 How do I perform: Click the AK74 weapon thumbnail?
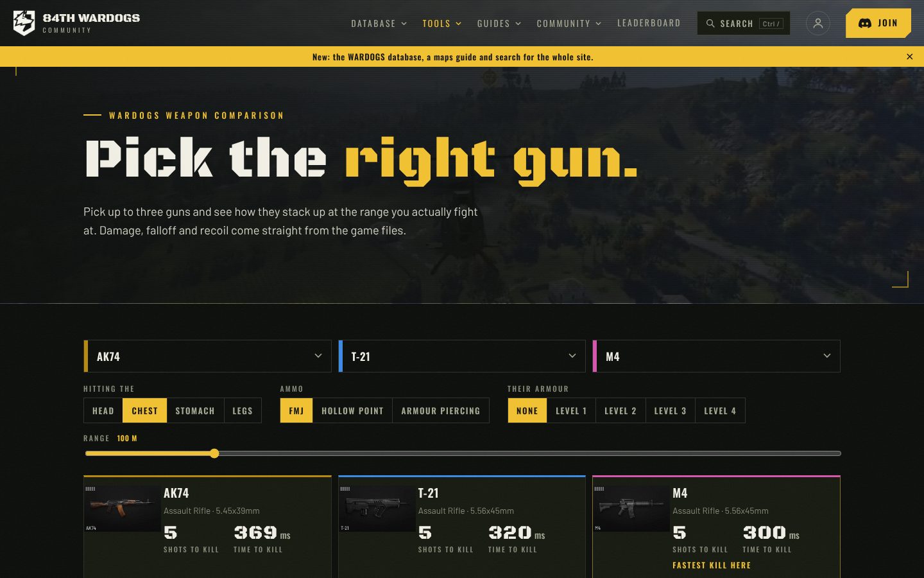pyautogui.click(x=123, y=508)
